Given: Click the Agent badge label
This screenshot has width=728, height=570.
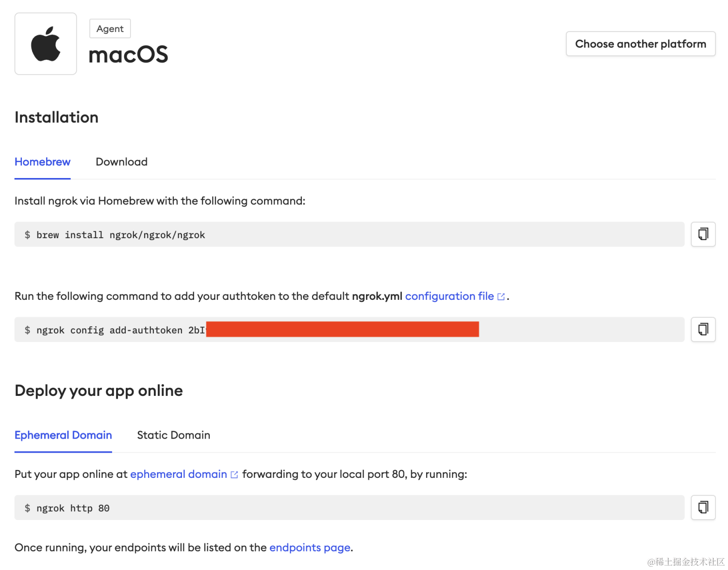Looking at the screenshot, I should 110,29.
